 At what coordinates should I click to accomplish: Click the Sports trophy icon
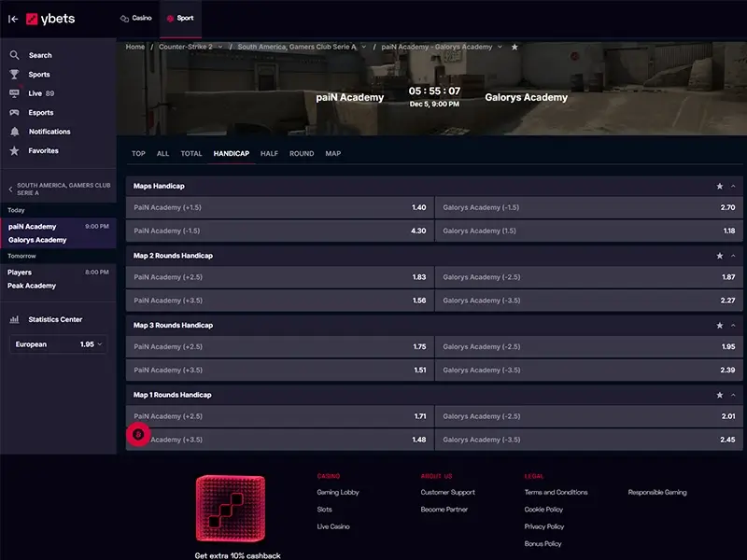pos(15,75)
